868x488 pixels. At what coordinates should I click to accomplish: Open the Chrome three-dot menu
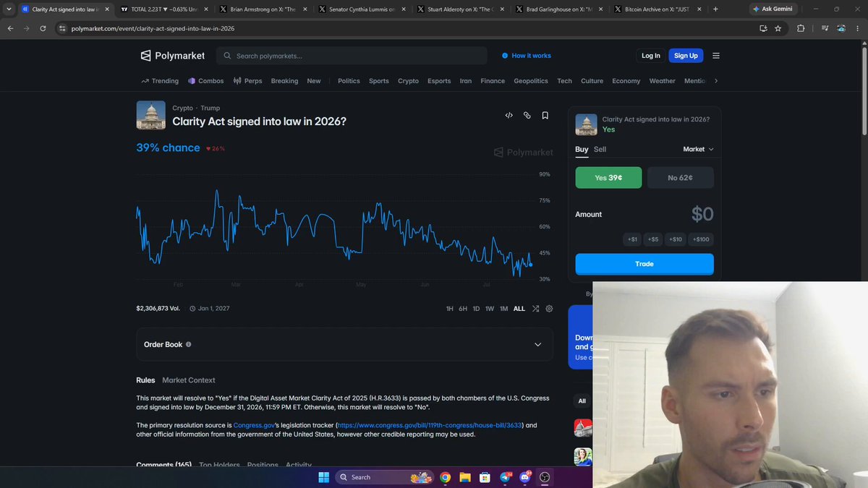[x=859, y=28]
